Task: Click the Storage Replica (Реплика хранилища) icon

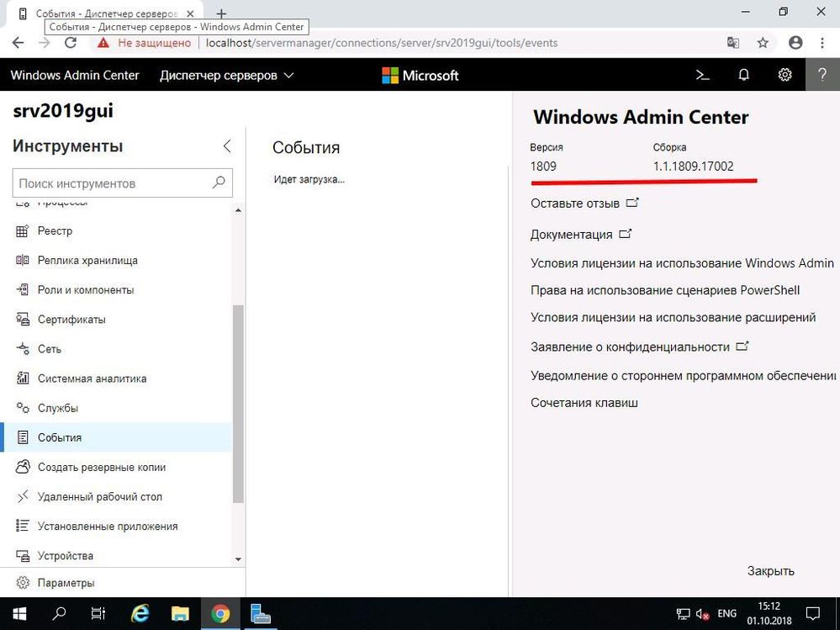Action: 23,261
